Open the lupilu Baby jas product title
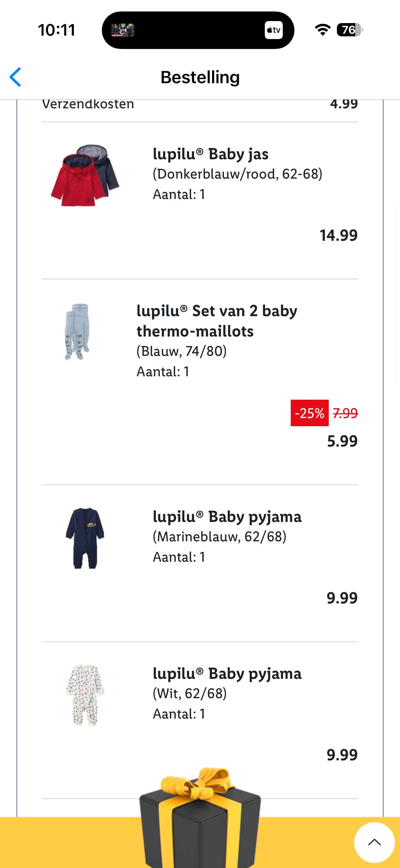The height and width of the screenshot is (868, 400). [x=210, y=154]
